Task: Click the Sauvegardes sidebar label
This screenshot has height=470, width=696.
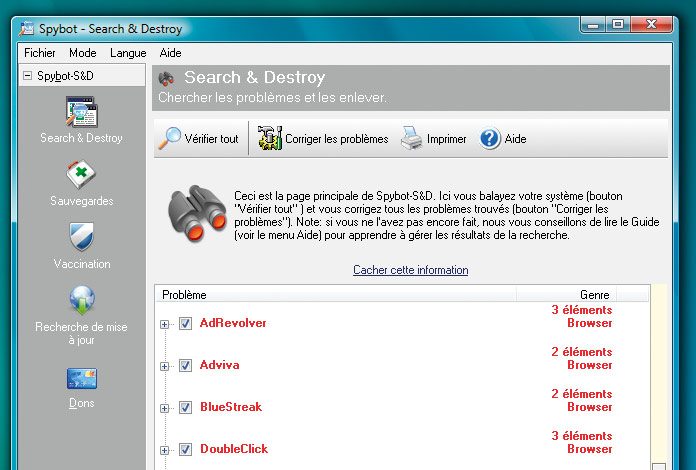Action: pyautogui.click(x=82, y=201)
